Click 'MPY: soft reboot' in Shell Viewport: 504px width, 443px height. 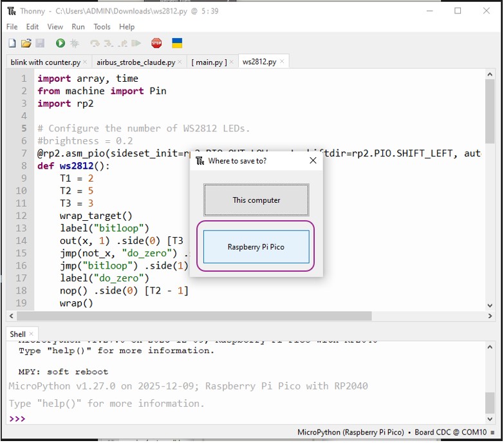pyautogui.click(x=63, y=372)
